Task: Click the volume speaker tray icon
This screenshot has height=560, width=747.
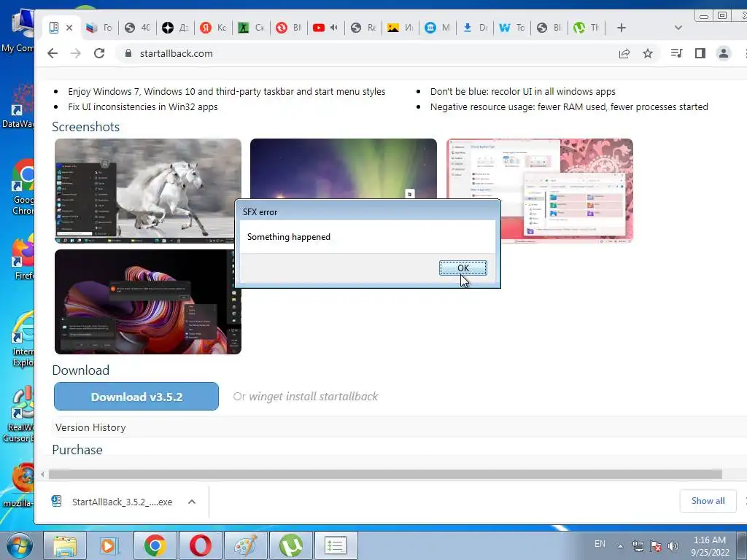Action: coord(673,546)
